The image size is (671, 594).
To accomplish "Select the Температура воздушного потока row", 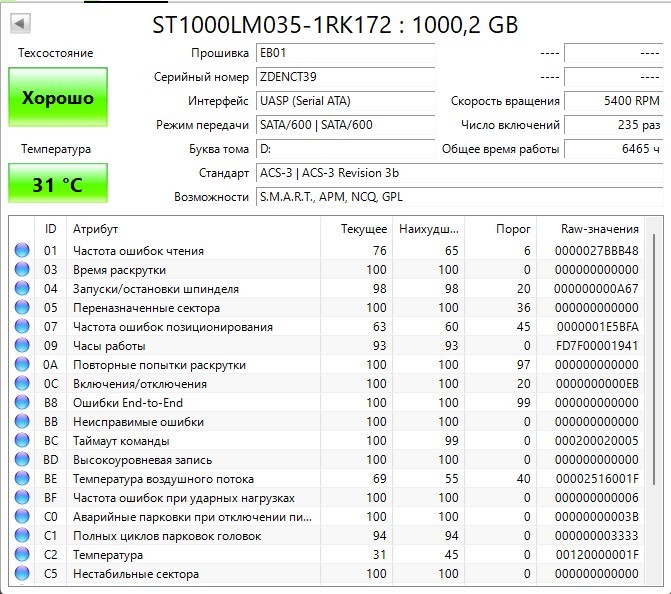I will tap(326, 478).
